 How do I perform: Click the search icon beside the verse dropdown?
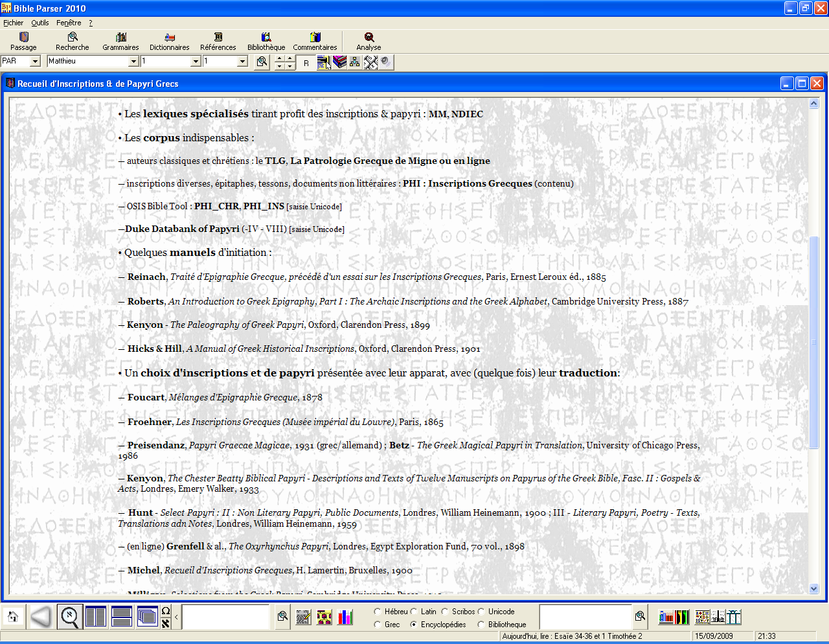(x=262, y=62)
